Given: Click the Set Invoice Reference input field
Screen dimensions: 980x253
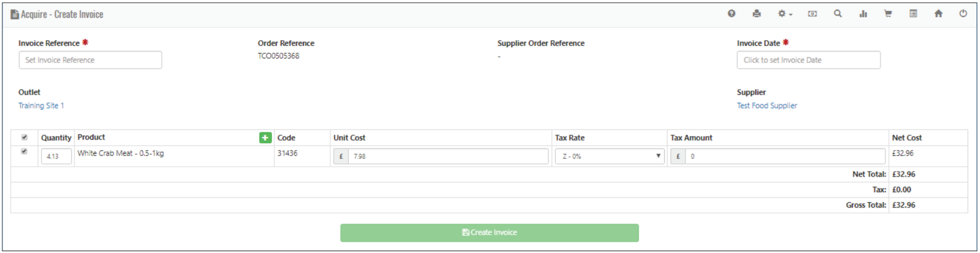Looking at the screenshot, I should pyautogui.click(x=90, y=60).
